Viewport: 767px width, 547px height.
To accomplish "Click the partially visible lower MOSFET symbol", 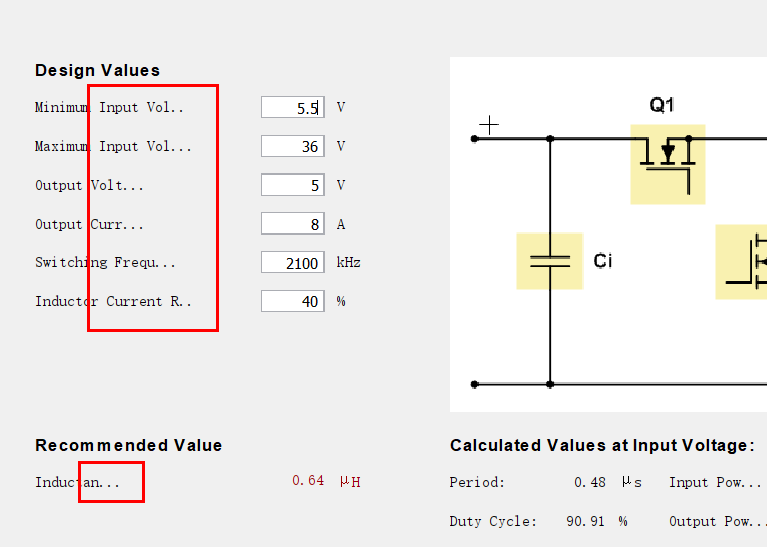I will click(x=742, y=262).
